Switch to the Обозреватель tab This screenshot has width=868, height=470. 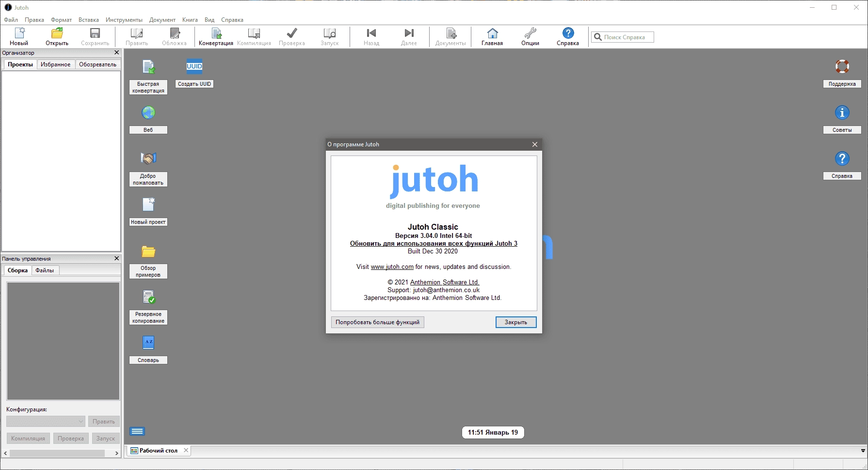(98, 64)
